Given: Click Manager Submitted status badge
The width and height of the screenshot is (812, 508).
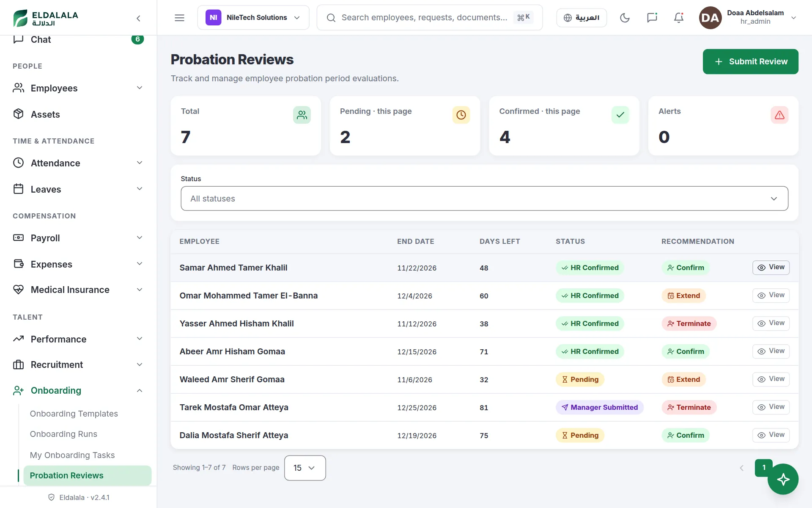Looking at the screenshot, I should (600, 407).
